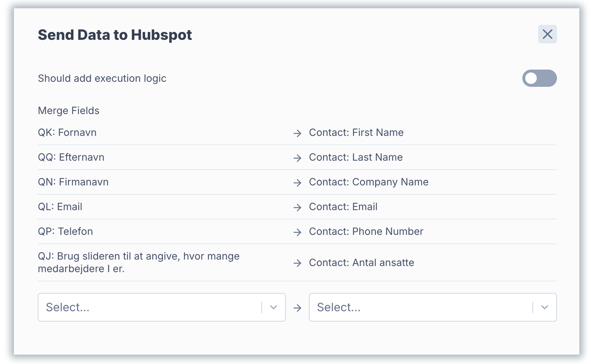
Task: Select the QJ: Brug slideren question text
Action: coord(139,262)
